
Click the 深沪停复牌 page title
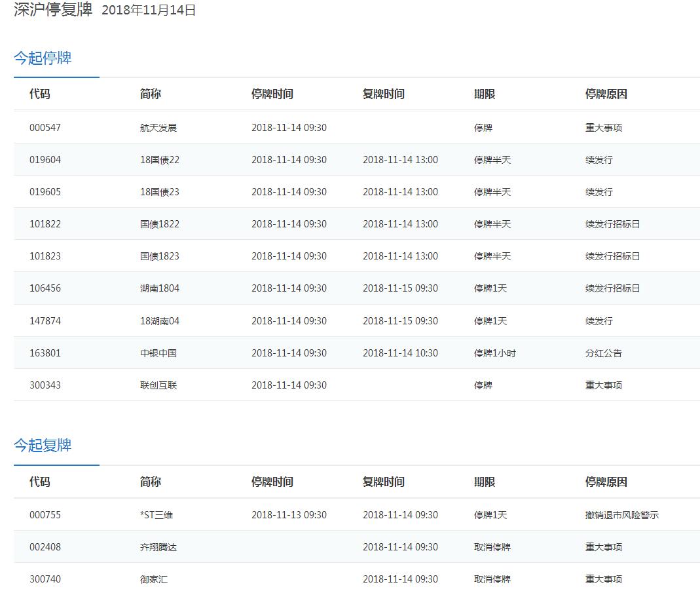53,10
